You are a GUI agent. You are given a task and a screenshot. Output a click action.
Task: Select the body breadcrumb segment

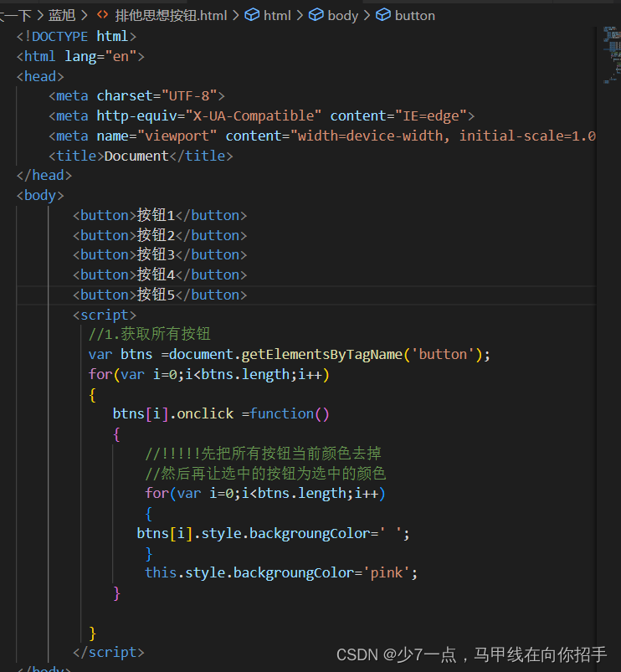[343, 16]
